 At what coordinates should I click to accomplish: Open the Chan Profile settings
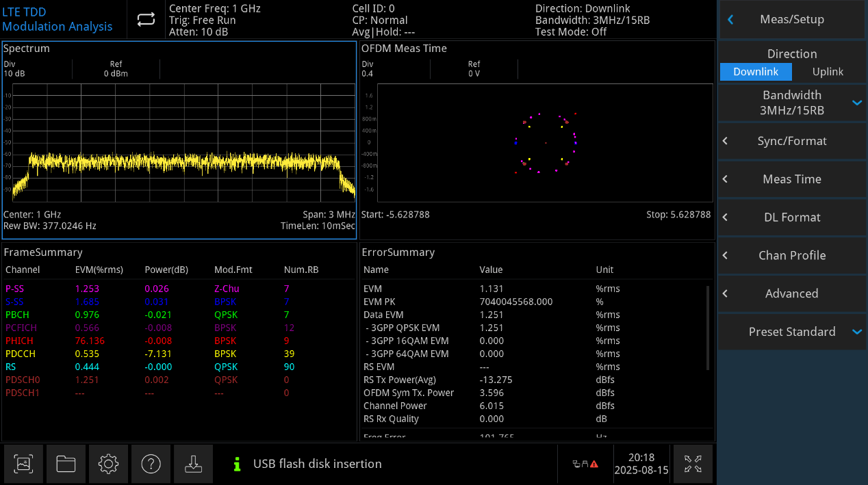tap(792, 255)
